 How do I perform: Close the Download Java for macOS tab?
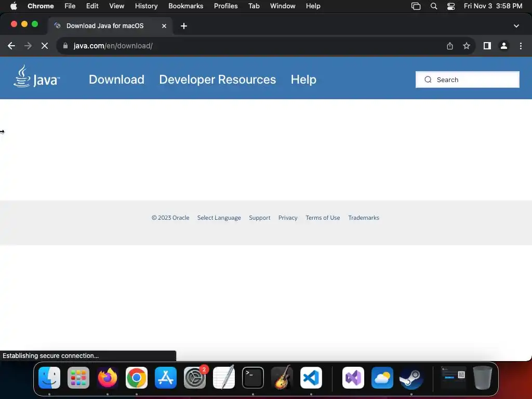pos(164,26)
